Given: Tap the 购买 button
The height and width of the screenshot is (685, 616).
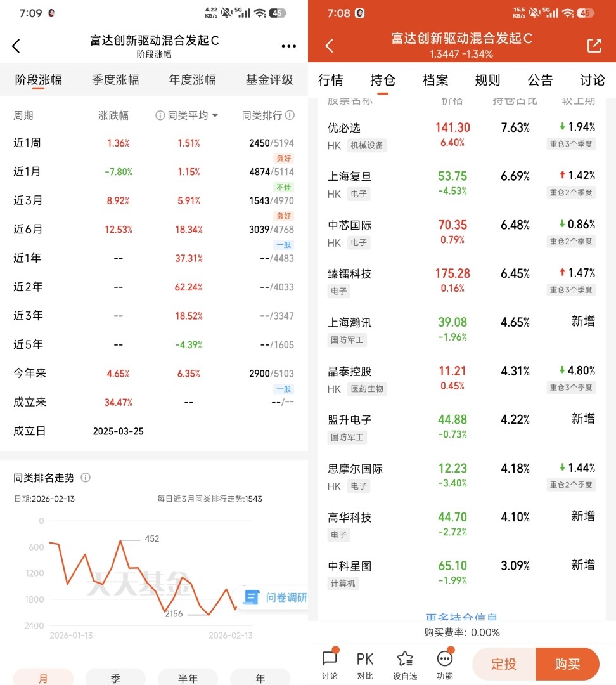Looking at the screenshot, I should coord(568,664).
